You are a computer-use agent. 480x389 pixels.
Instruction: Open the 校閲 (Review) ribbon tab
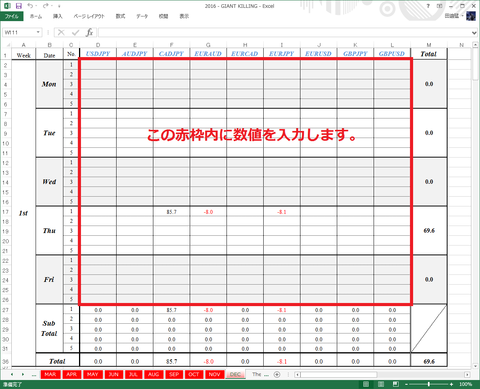[x=163, y=16]
